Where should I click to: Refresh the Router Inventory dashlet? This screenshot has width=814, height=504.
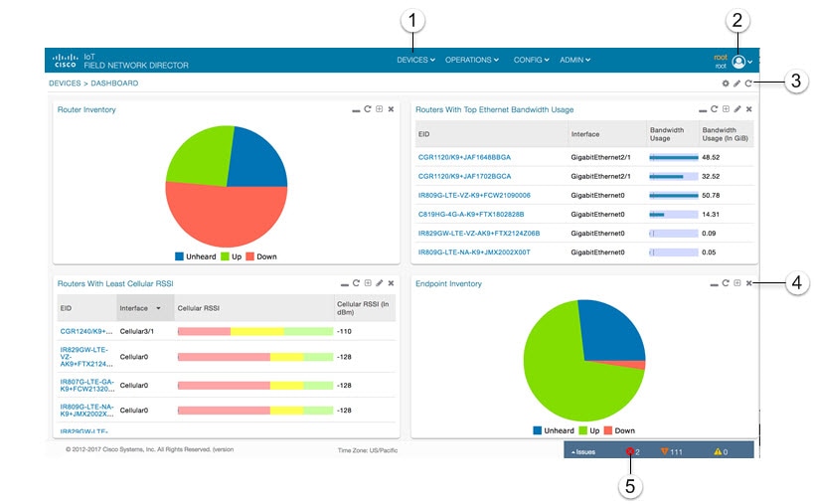pyautogui.click(x=368, y=109)
